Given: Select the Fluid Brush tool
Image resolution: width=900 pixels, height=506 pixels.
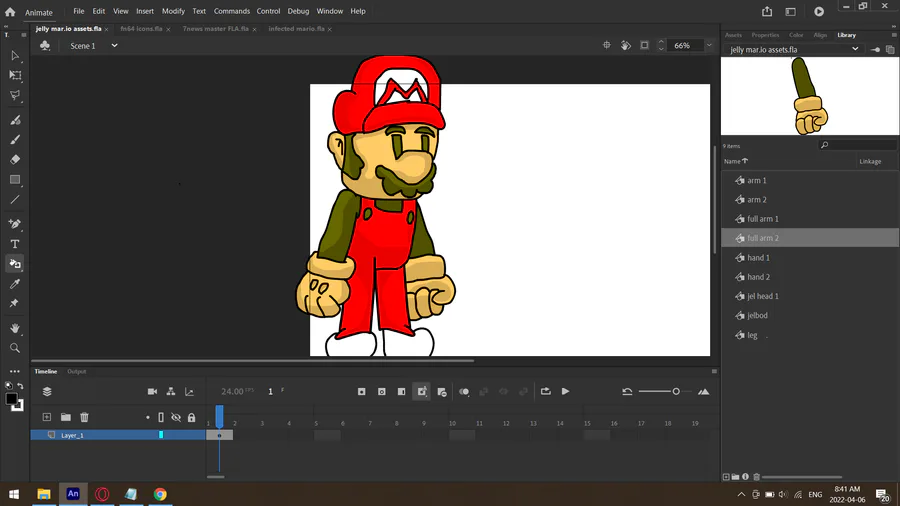Looking at the screenshot, I should (x=15, y=120).
